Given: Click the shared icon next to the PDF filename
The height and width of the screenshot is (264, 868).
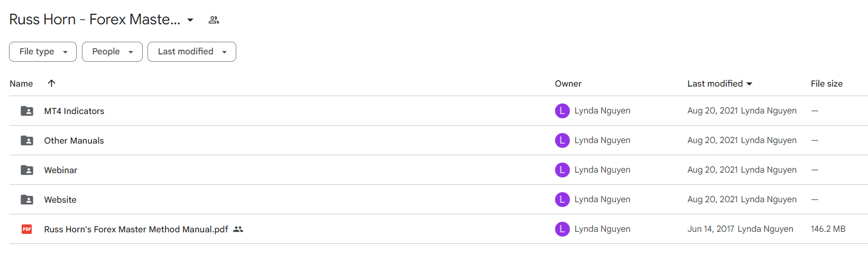Looking at the screenshot, I should (x=238, y=229).
